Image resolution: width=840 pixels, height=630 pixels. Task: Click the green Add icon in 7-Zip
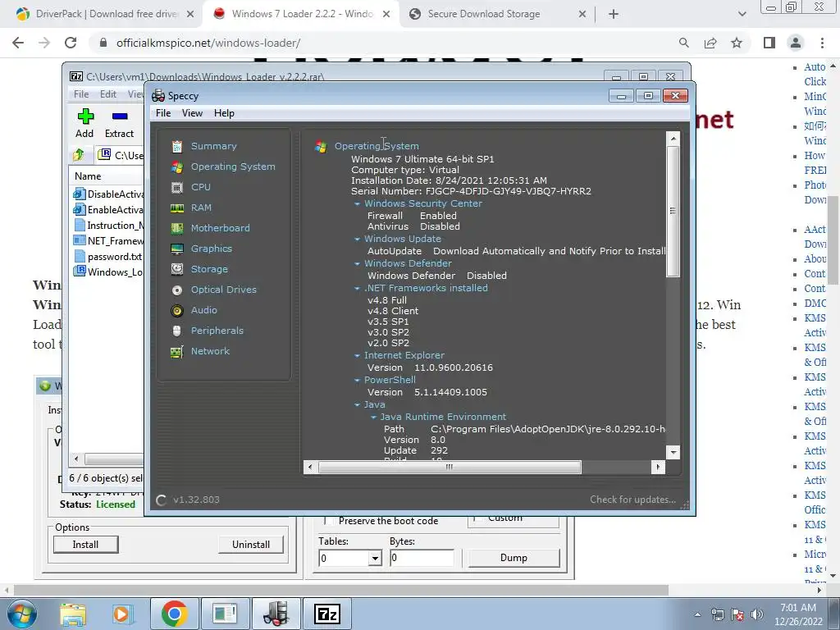(x=85, y=116)
